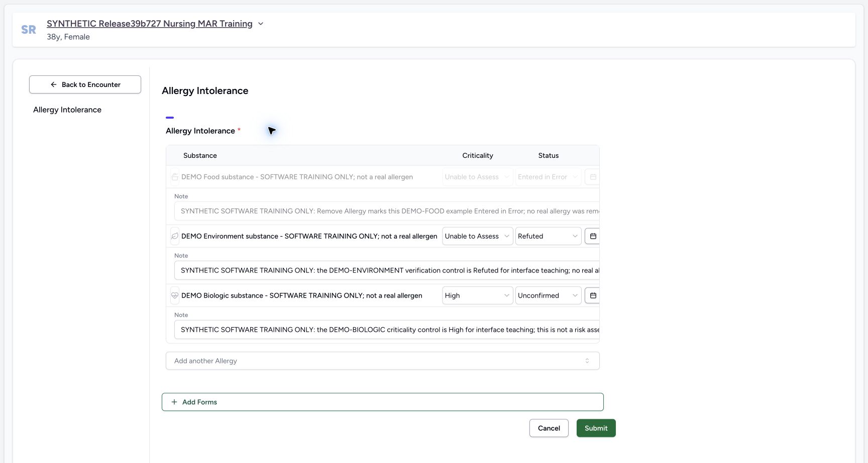Open the SYNTHETIC Release39b727 patient name link
The image size is (868, 463).
tap(150, 24)
